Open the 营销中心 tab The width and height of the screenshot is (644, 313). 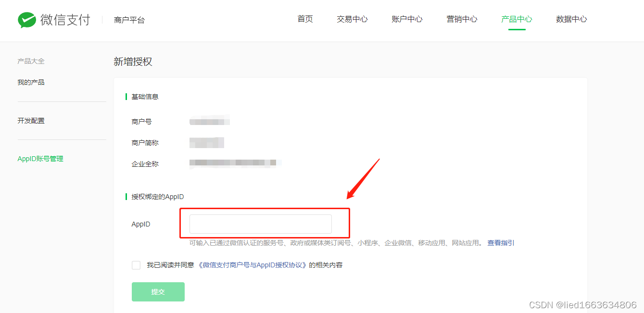point(462,19)
